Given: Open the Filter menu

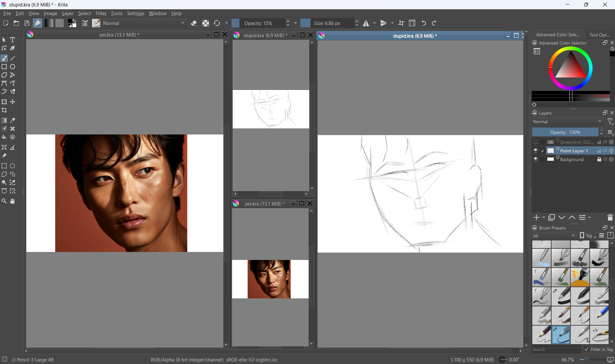Looking at the screenshot, I should (x=101, y=13).
